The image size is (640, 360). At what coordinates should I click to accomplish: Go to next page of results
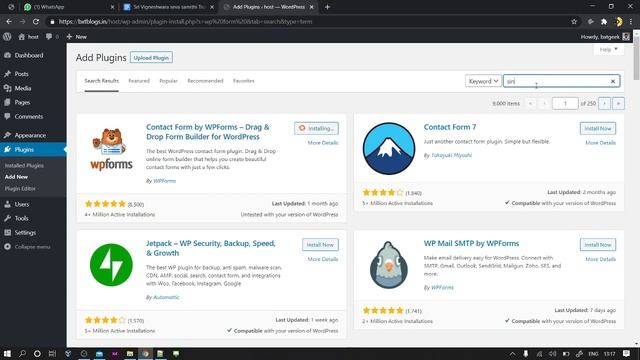(604, 104)
